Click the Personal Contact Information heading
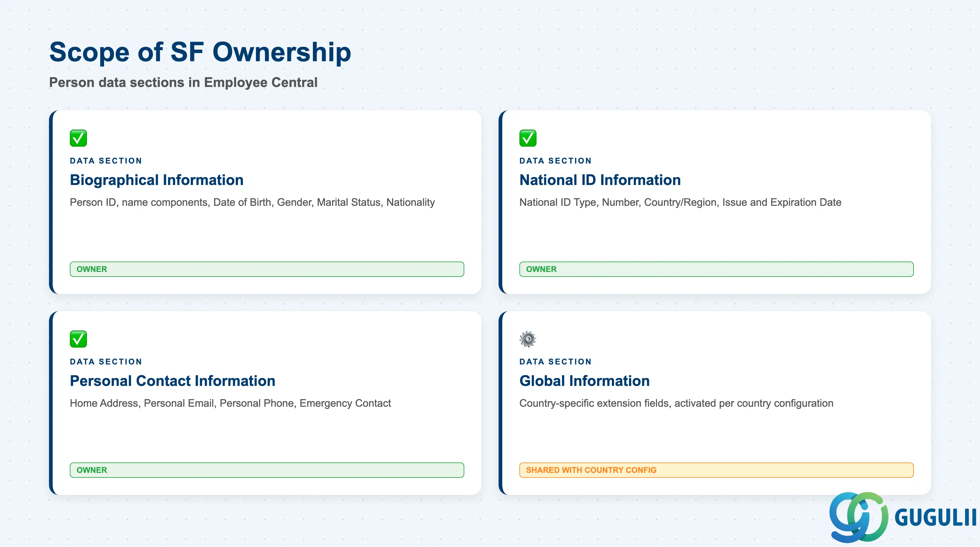This screenshot has height=547, width=980. point(172,381)
